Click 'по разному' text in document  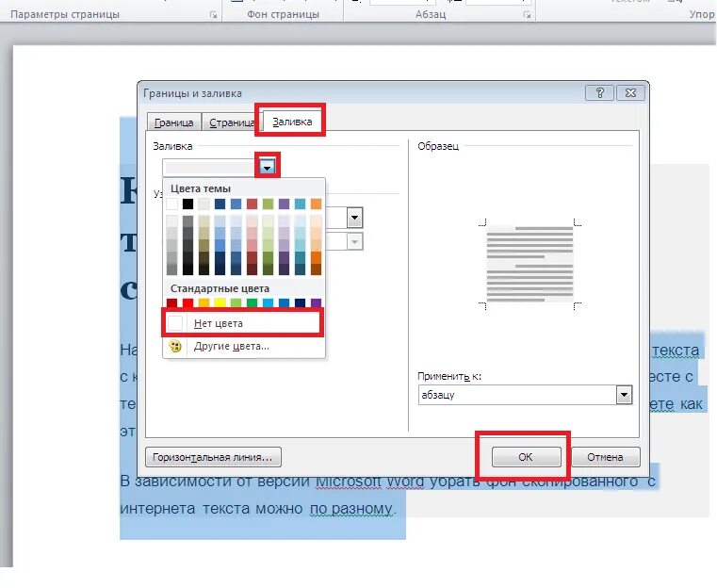(351, 509)
